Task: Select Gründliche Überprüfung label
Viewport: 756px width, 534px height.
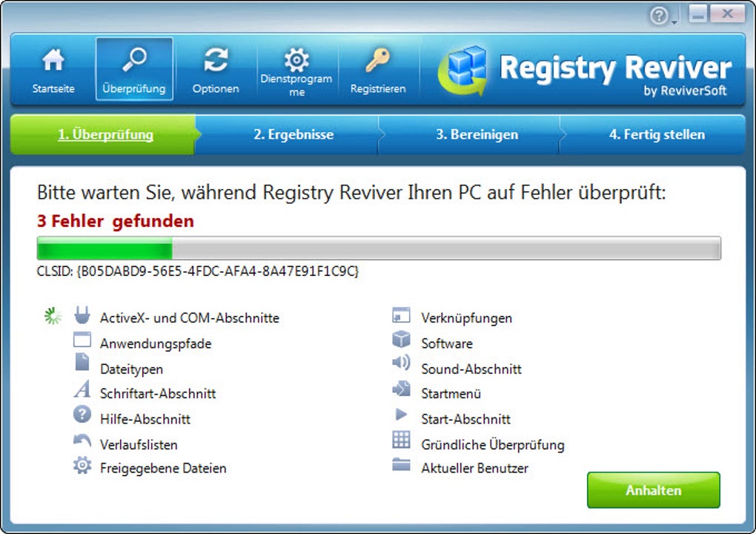Action: coord(493,445)
